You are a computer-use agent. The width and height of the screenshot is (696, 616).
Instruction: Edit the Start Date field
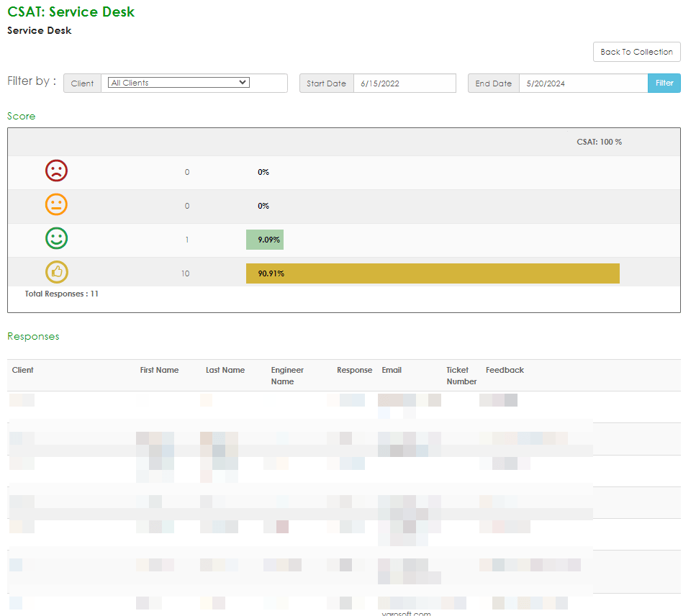coord(404,83)
